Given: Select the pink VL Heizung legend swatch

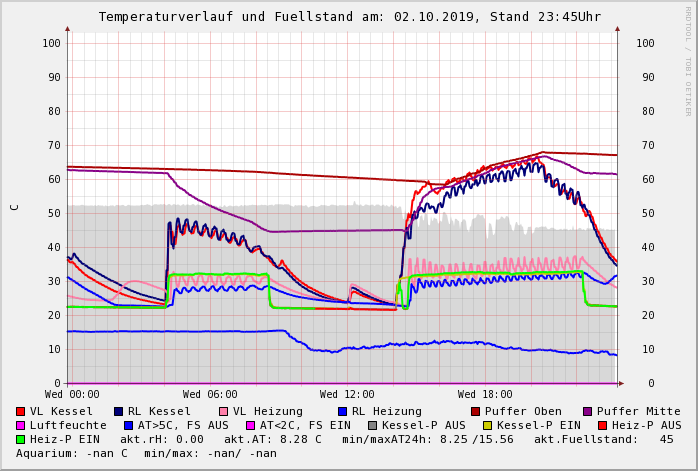Looking at the screenshot, I should [223, 412].
